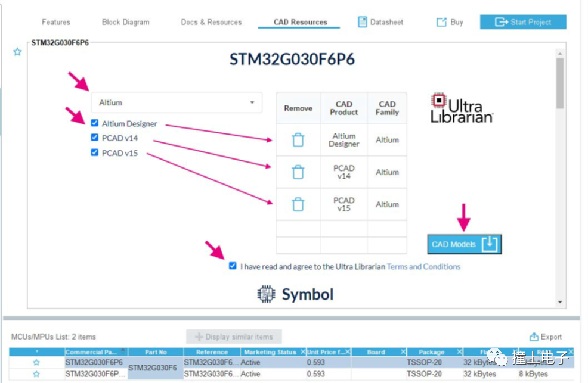Open the Altium CAD family dropdown
This screenshot has height=383, width=588.
tap(177, 102)
